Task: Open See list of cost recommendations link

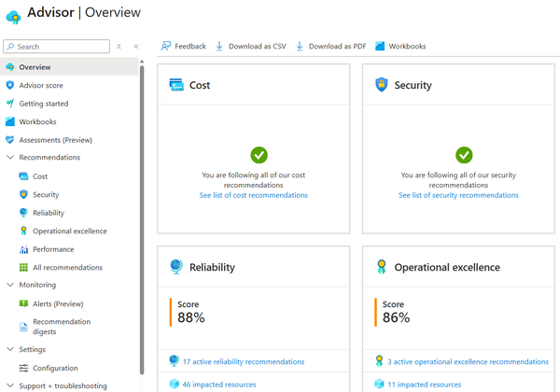Action: [x=253, y=195]
